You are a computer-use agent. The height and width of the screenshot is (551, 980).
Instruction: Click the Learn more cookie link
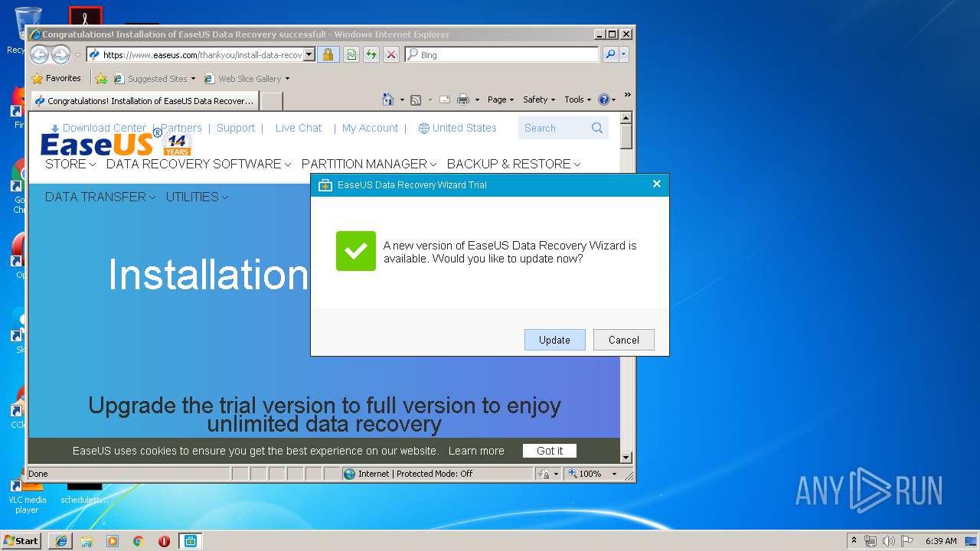[x=476, y=451]
